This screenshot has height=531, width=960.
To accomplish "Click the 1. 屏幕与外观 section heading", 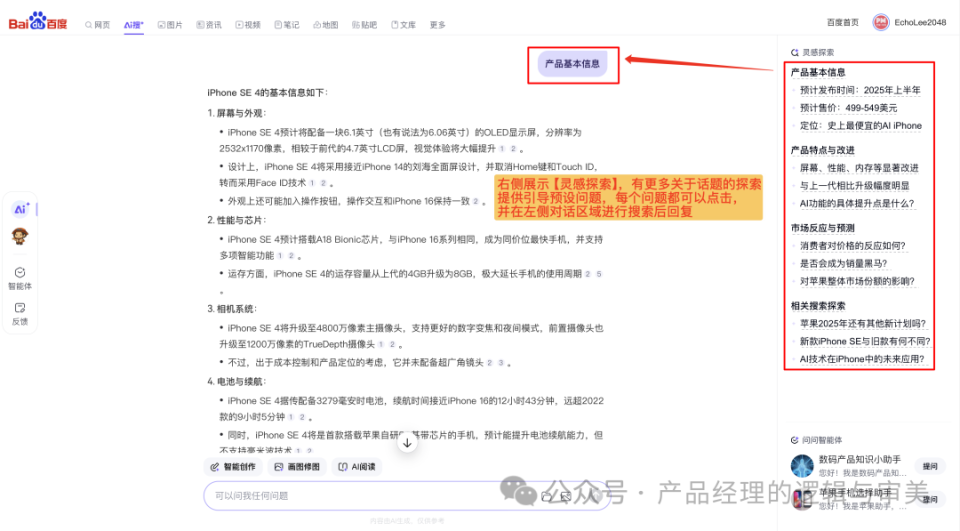I will tap(236, 113).
